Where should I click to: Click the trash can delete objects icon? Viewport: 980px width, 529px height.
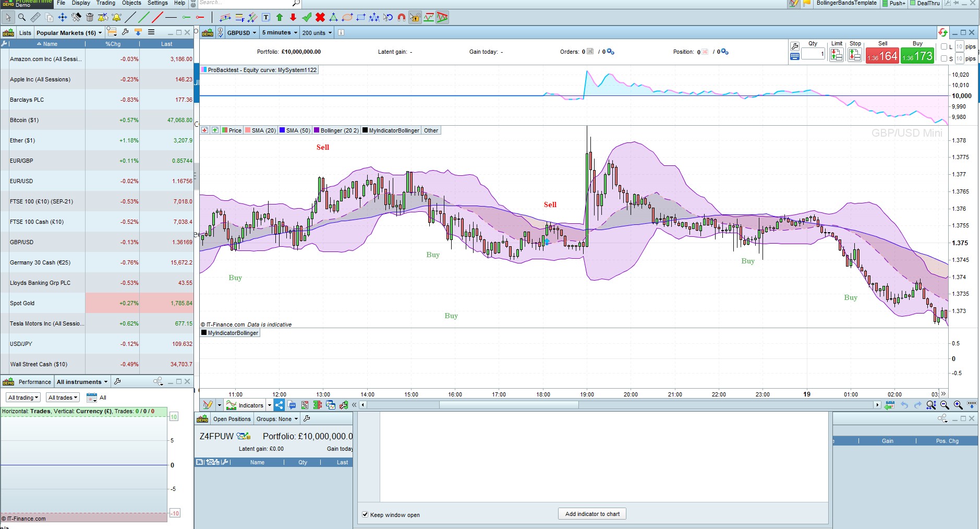(x=90, y=17)
